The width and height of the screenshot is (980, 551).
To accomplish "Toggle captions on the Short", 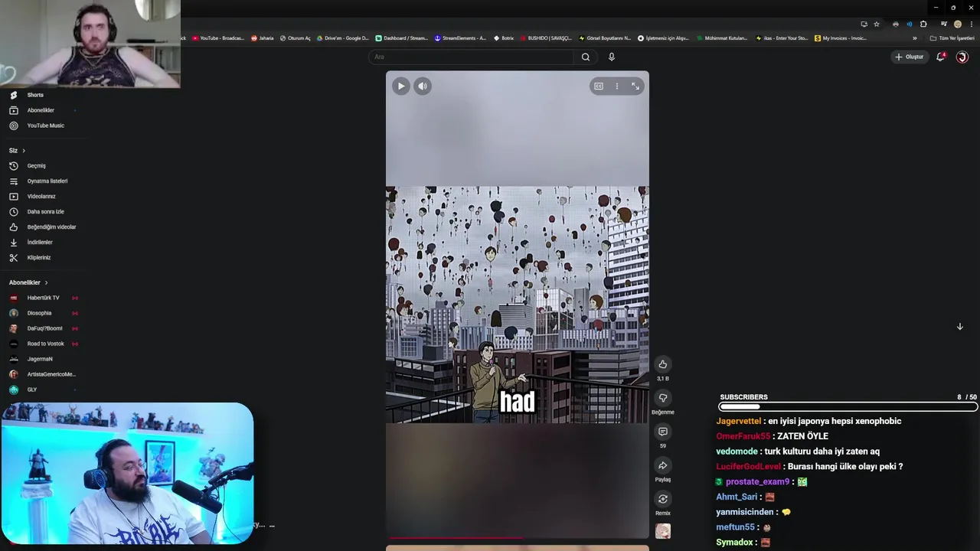I will [599, 86].
